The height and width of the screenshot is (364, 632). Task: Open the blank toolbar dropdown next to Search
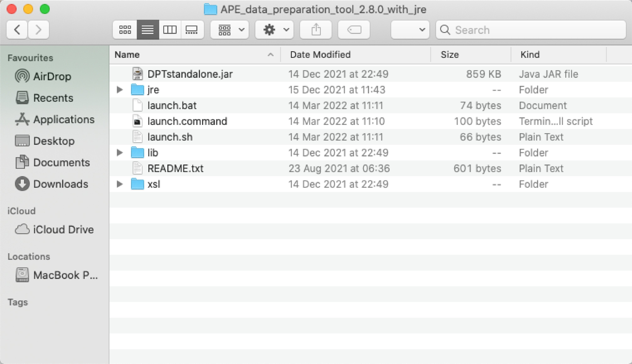tap(410, 30)
